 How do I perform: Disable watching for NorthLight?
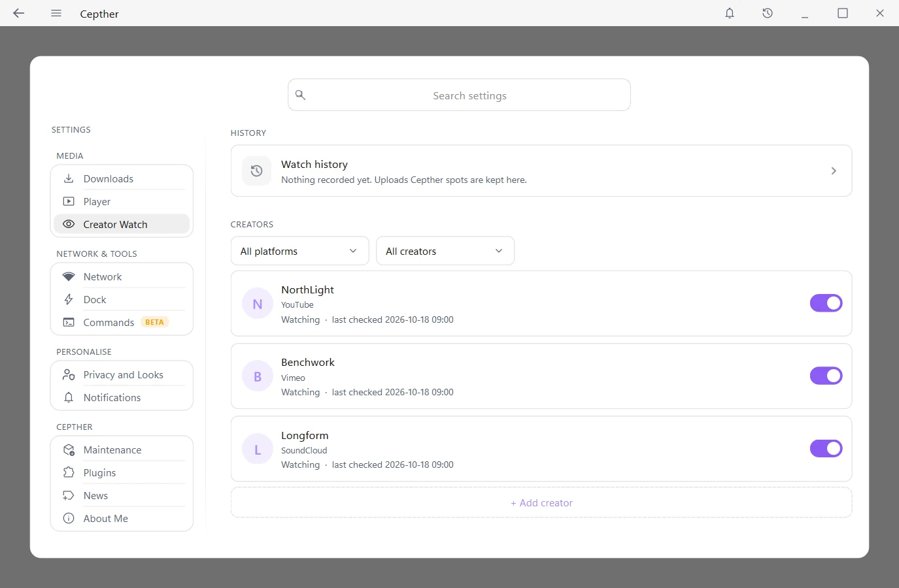click(x=826, y=303)
